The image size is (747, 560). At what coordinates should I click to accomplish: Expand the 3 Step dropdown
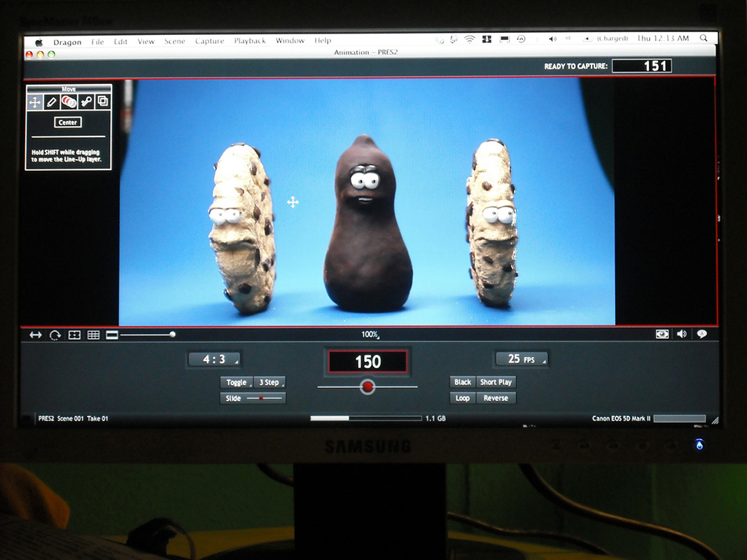click(270, 382)
